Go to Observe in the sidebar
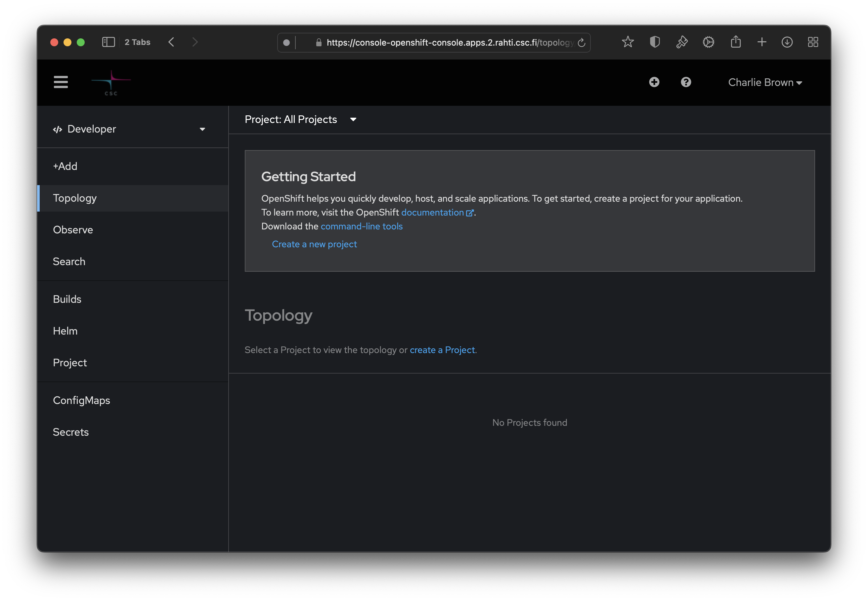The image size is (868, 601). (73, 230)
